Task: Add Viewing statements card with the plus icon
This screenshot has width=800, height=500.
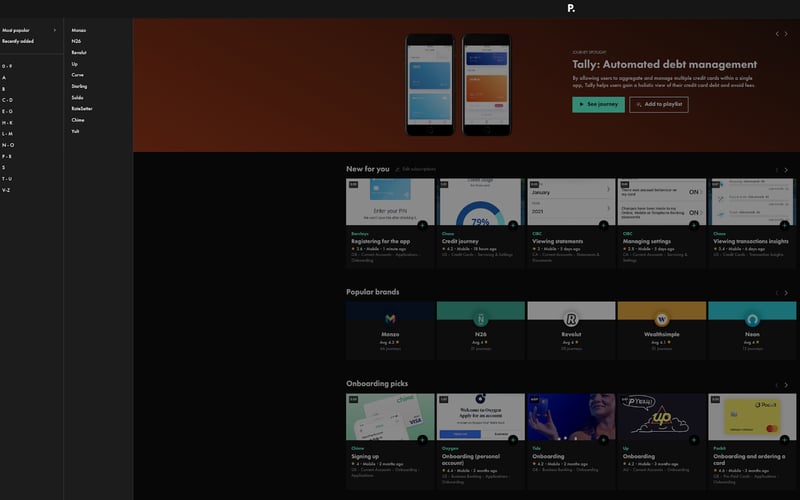Action: [604, 225]
